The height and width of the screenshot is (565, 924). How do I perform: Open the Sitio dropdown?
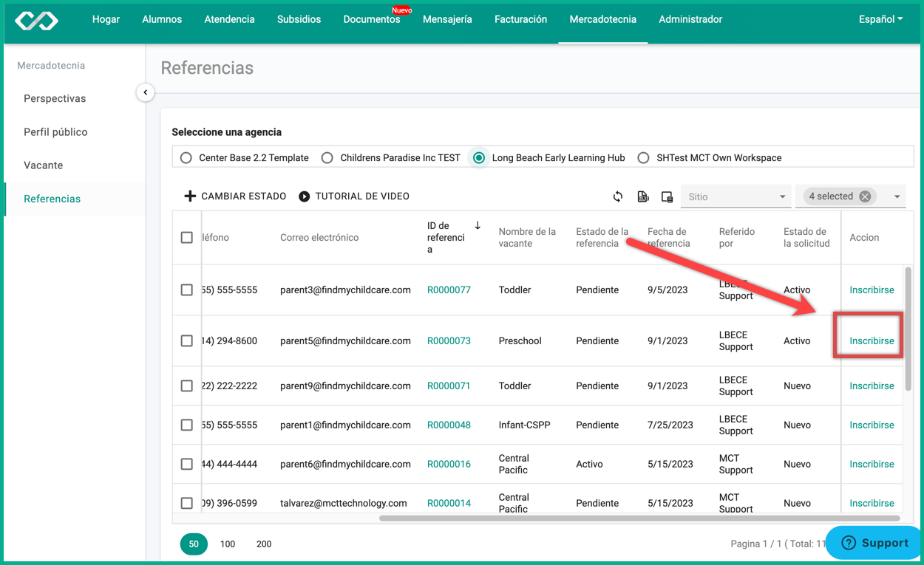coord(736,196)
